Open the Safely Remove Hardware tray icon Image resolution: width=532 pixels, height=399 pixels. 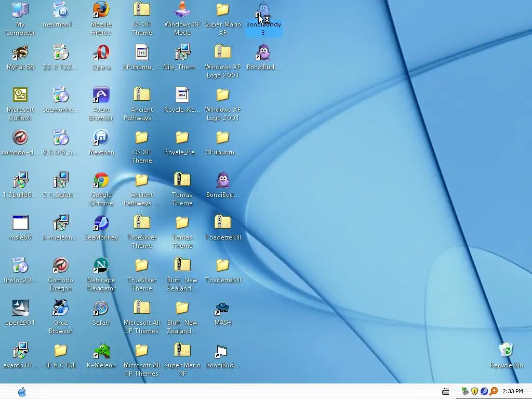(x=465, y=391)
